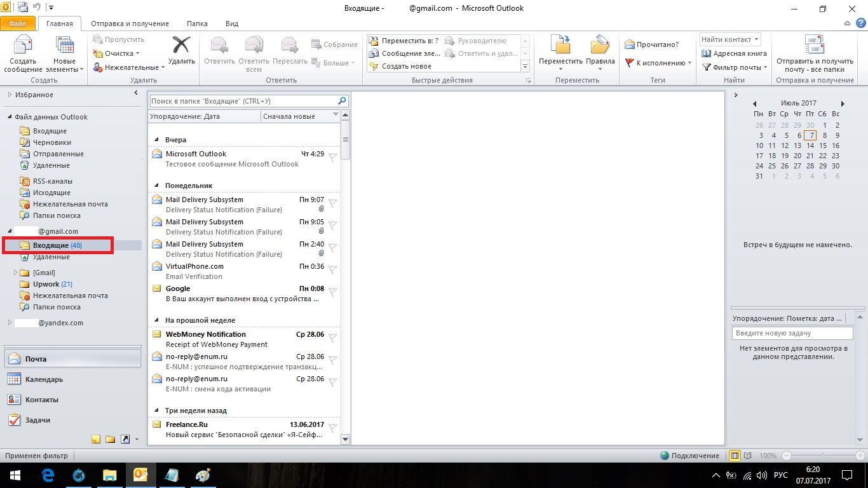Collapse the 'Вчера' message group
The width and height of the screenshot is (868, 488).
coord(157,140)
